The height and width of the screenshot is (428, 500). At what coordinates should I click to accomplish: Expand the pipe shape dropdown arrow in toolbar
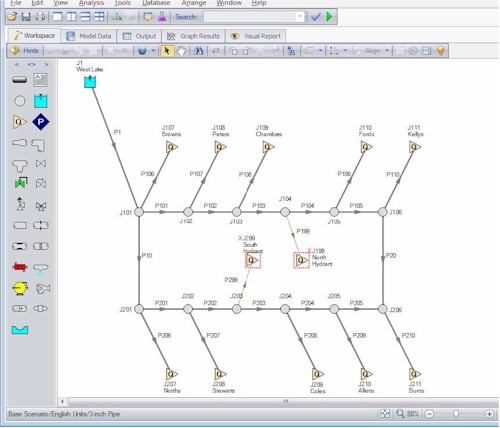click(320, 51)
